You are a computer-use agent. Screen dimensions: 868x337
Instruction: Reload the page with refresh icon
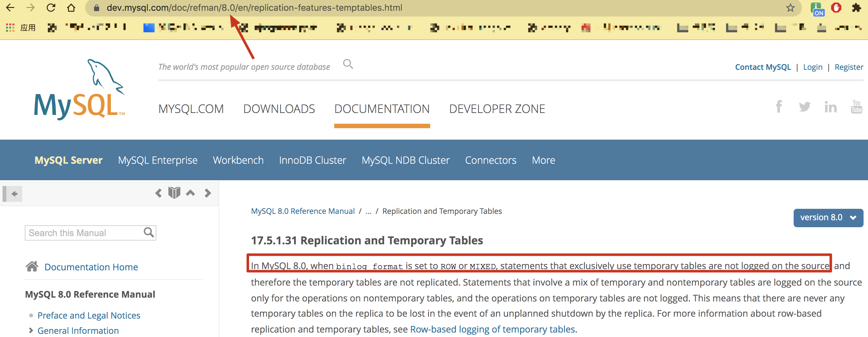[51, 7]
